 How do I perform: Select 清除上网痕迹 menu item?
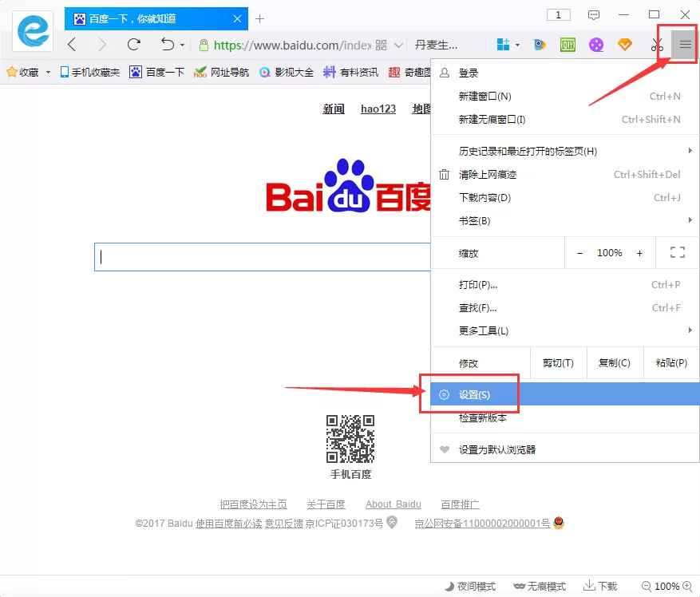click(564, 174)
